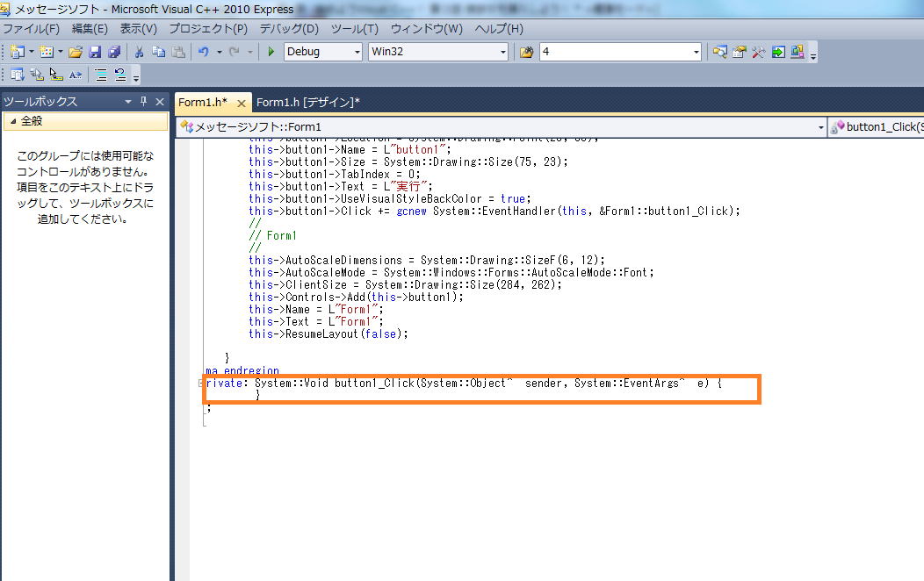The image size is (924, 581).
Task: Open the Properties Window toolbar icon
Action: click(x=739, y=52)
